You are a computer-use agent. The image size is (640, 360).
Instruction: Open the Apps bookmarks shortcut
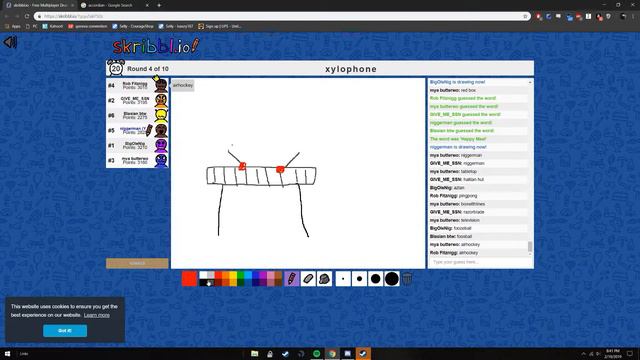coord(13,26)
